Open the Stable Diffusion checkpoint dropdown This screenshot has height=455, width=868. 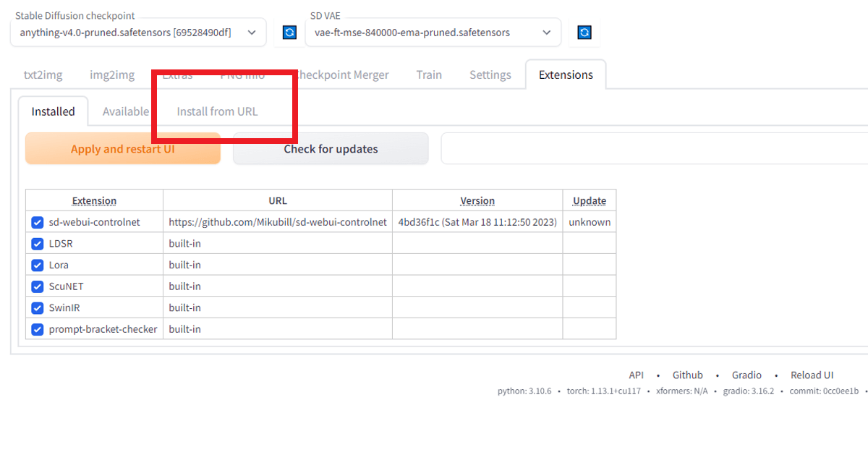pyautogui.click(x=137, y=33)
